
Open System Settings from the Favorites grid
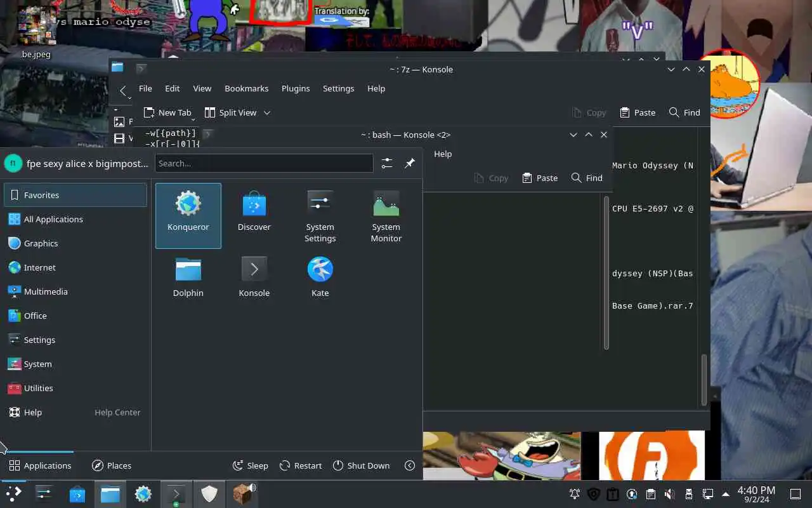point(320,215)
